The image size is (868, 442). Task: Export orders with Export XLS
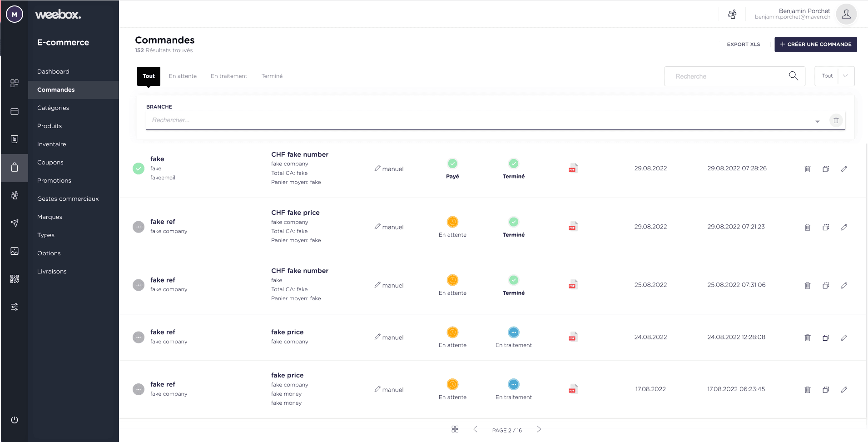point(743,44)
